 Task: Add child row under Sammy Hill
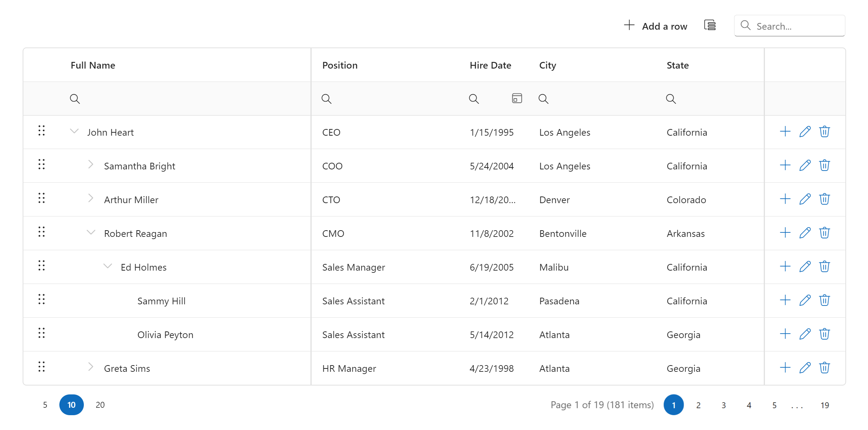pos(785,300)
